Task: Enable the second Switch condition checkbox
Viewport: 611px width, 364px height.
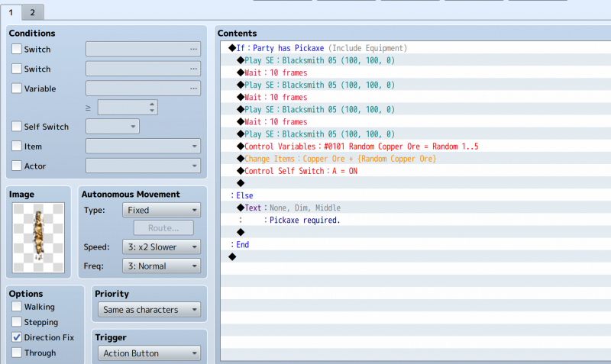Action: (16, 69)
